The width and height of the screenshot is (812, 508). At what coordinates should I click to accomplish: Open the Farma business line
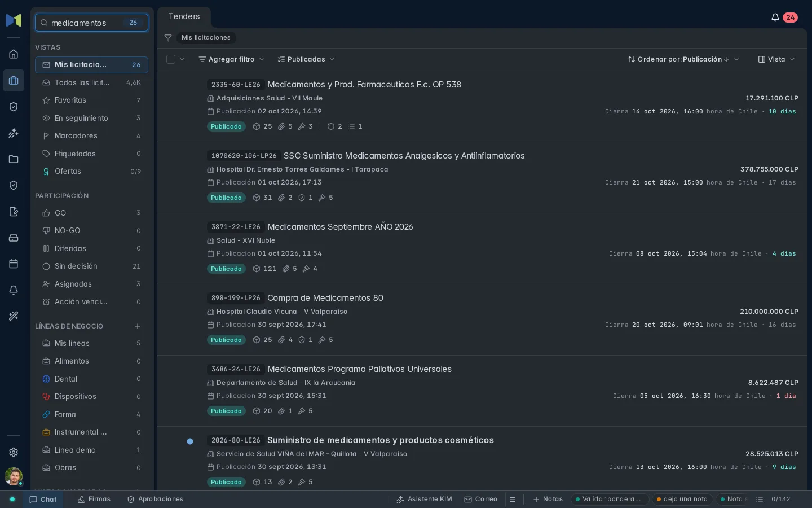pyautogui.click(x=91, y=414)
